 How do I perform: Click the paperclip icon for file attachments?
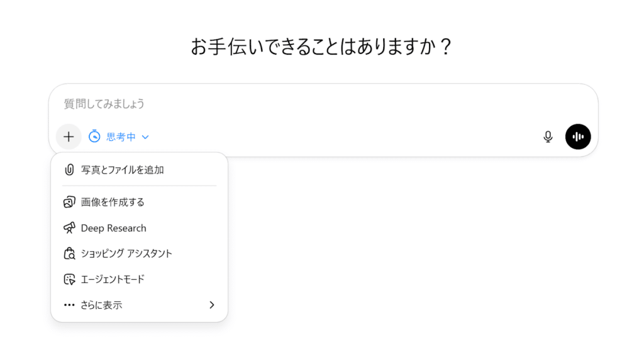[x=69, y=170]
